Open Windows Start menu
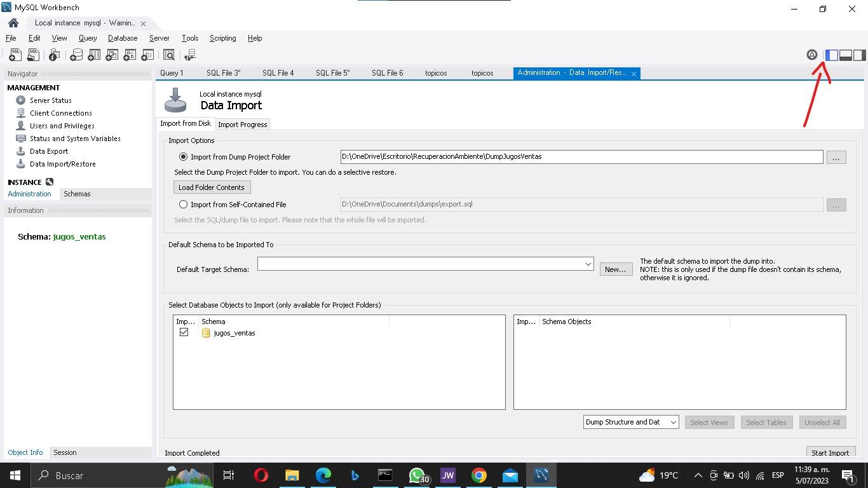The image size is (868, 488). [15, 475]
